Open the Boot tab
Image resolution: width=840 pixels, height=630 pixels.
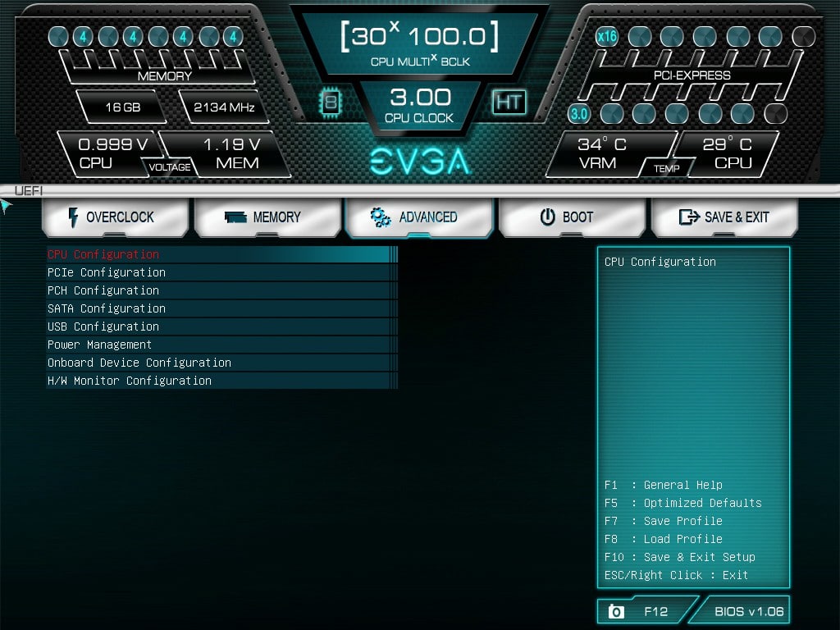(x=569, y=217)
